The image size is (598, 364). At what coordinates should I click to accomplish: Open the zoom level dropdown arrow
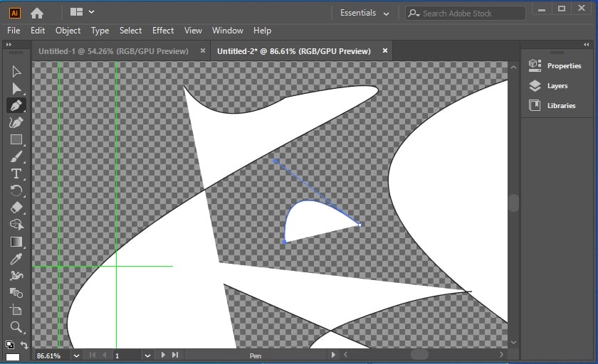pyautogui.click(x=76, y=355)
